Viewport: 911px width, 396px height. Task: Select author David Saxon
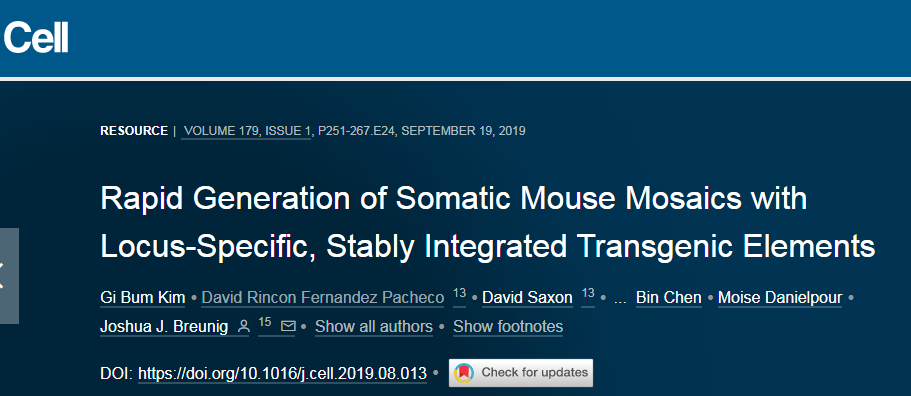pyautogui.click(x=527, y=298)
